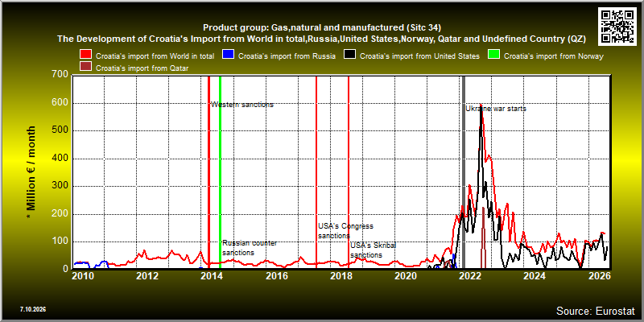The width and height of the screenshot is (644, 322).
Task: Click 'Croatia's import from Norway' legend label
Action: (554, 56)
